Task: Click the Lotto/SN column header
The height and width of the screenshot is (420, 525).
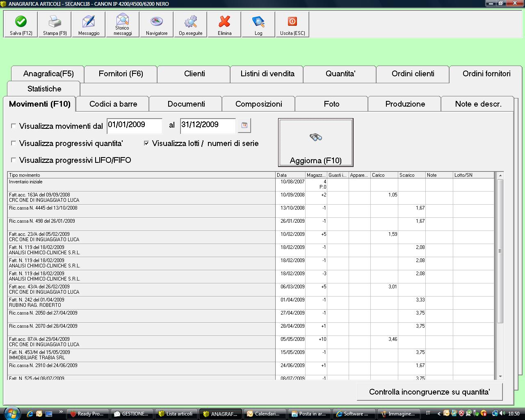Action: (x=474, y=175)
